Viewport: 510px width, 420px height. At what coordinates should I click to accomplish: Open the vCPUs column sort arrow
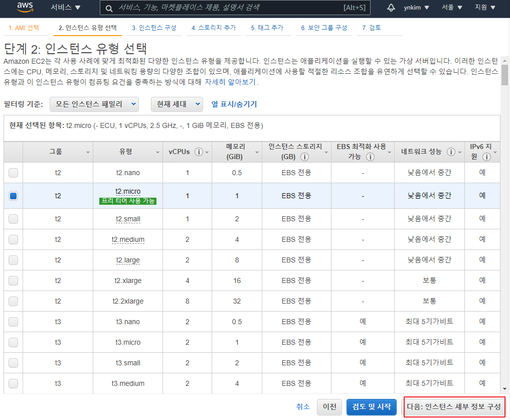(x=207, y=153)
